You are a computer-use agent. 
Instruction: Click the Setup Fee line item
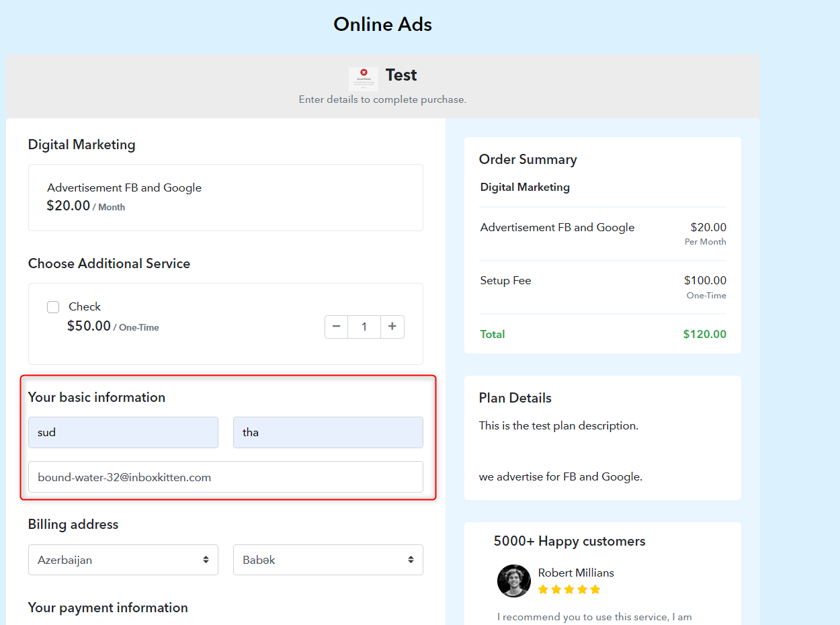tap(603, 287)
